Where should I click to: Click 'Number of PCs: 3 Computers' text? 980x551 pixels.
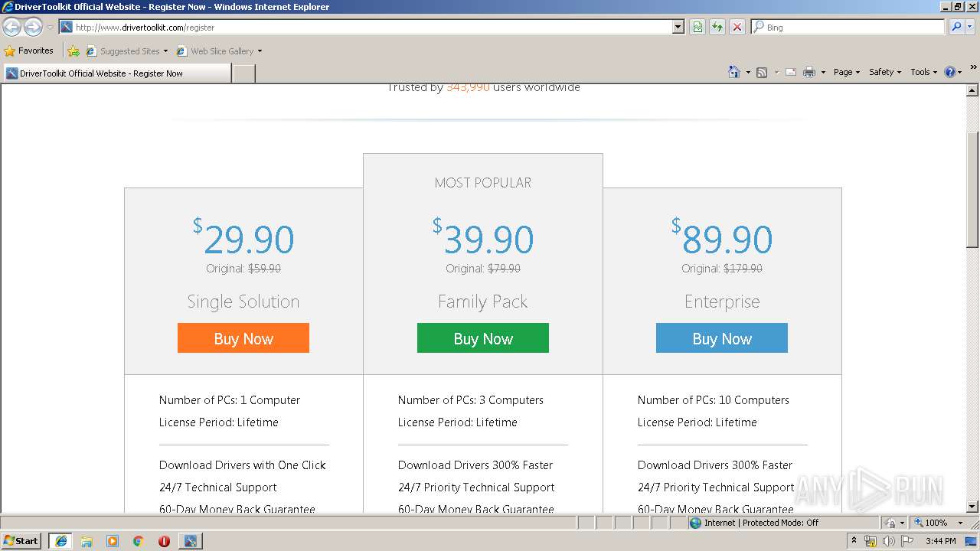[471, 400]
